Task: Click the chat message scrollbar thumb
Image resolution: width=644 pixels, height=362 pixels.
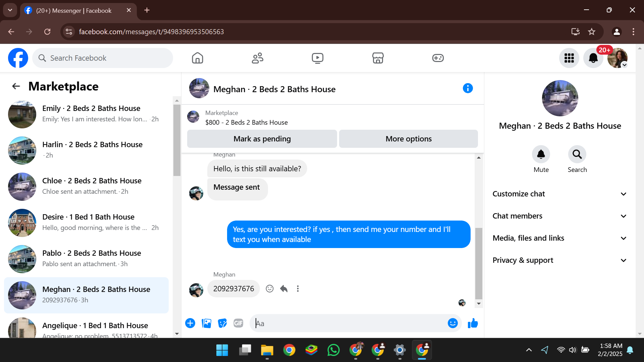Action: click(479, 263)
